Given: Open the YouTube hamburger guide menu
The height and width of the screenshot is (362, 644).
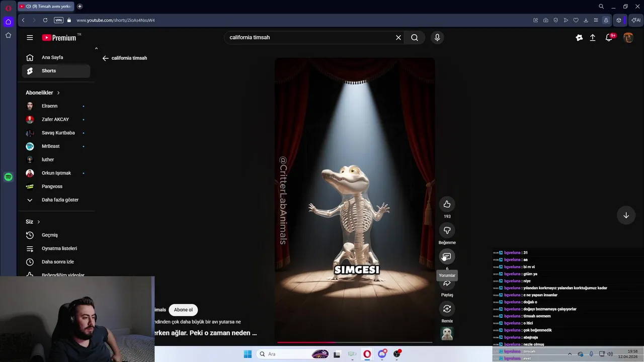Looking at the screenshot, I should (30, 38).
